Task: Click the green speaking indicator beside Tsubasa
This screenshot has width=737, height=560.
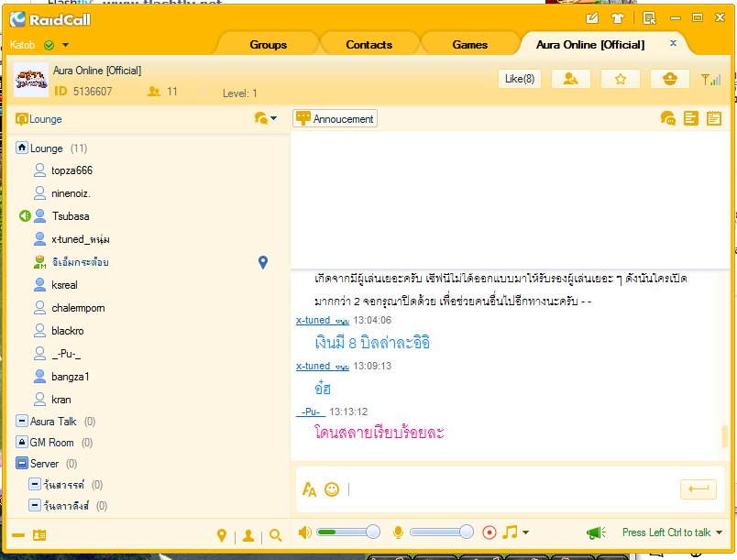Action: (25, 215)
